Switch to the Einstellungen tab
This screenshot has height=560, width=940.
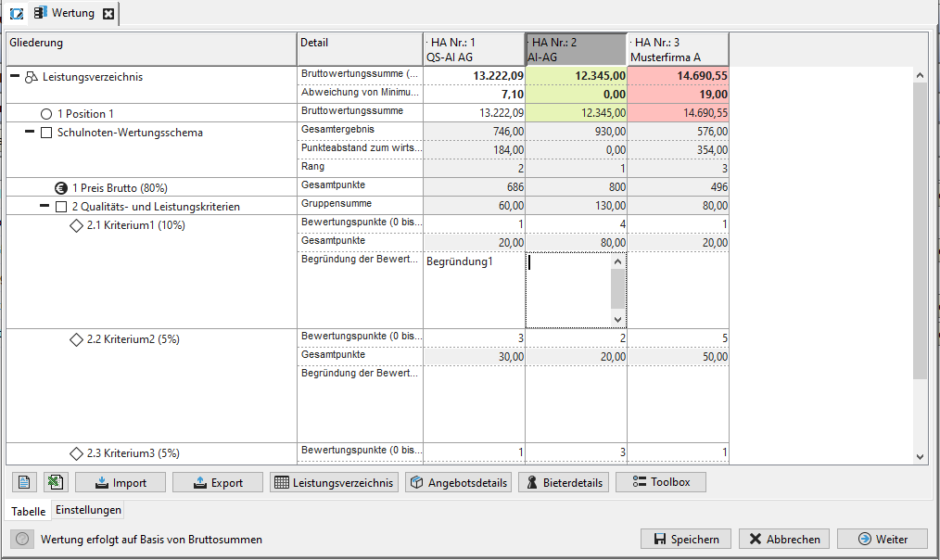tap(89, 510)
